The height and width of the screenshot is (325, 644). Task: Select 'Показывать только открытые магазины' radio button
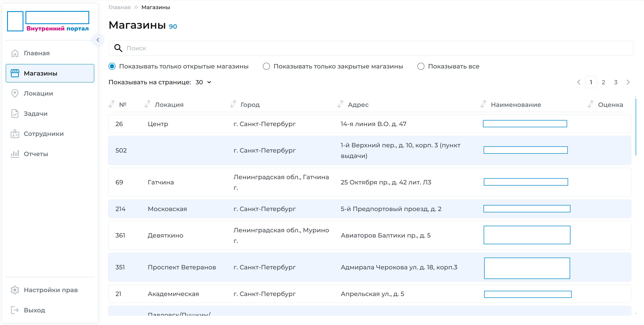(x=112, y=66)
